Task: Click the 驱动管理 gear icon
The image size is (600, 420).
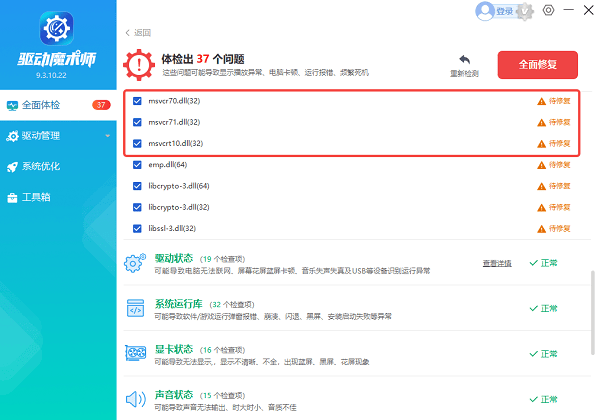Action: [x=12, y=136]
